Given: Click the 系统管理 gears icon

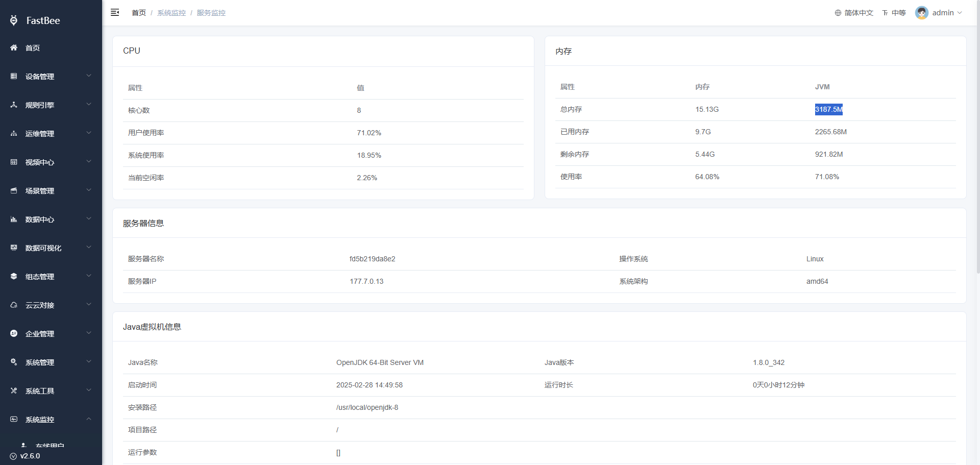Looking at the screenshot, I should pos(14,362).
